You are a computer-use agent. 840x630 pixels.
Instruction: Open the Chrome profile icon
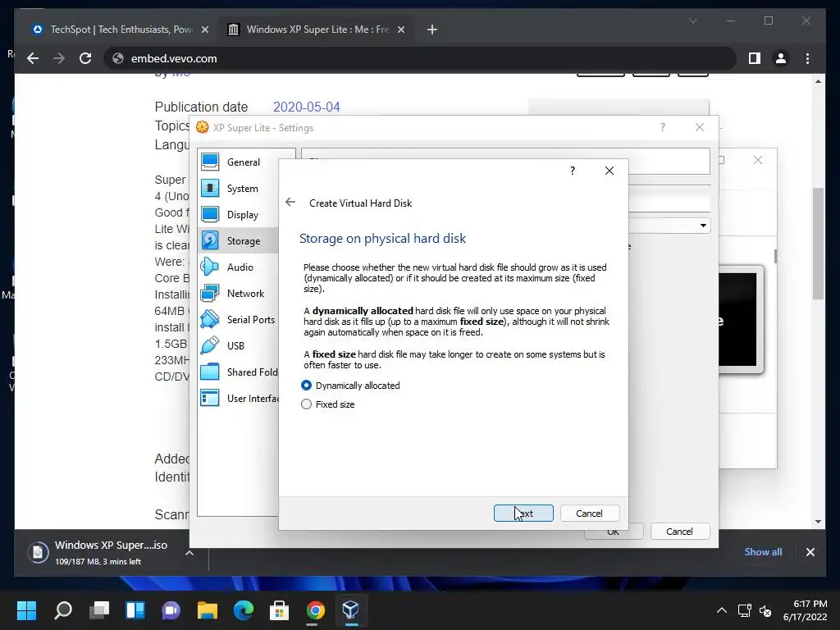pos(781,58)
